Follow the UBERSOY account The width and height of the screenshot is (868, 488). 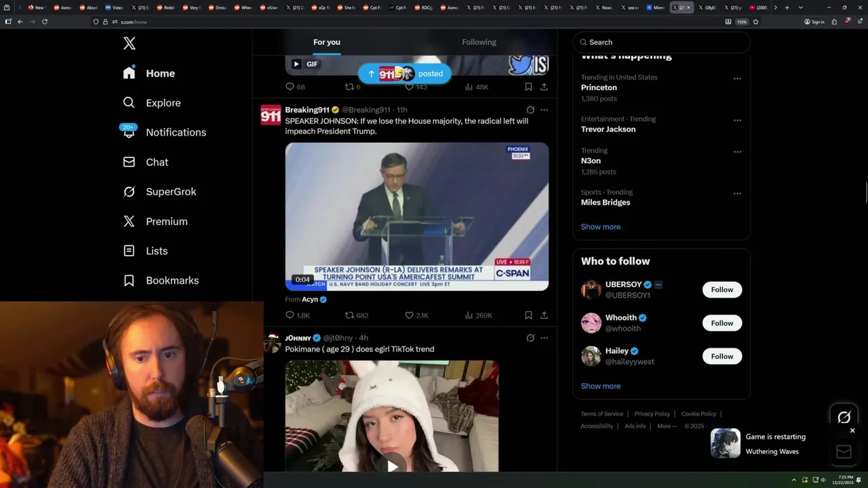click(x=722, y=290)
